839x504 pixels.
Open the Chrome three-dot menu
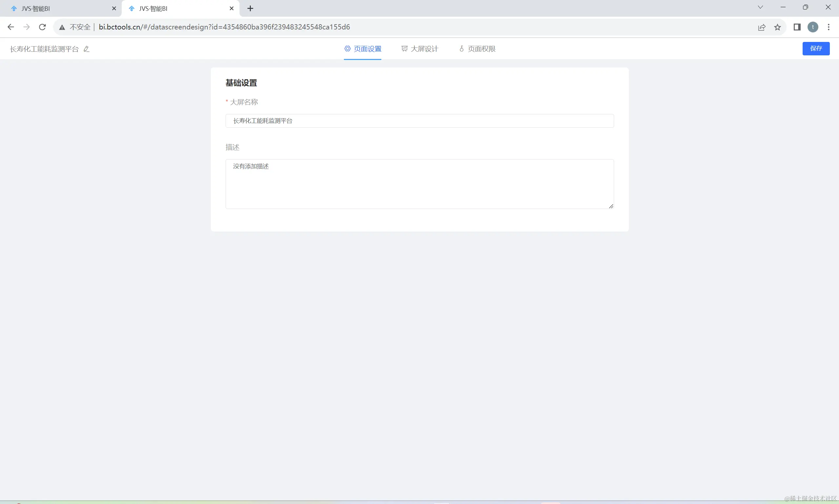[829, 27]
